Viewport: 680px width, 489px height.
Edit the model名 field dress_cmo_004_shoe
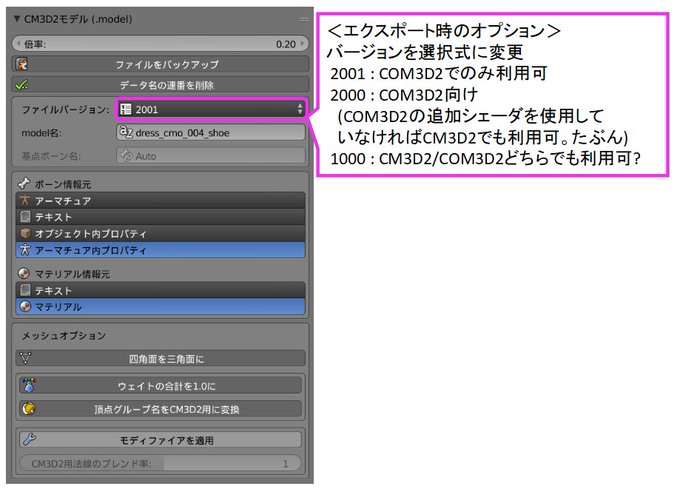pos(211,132)
